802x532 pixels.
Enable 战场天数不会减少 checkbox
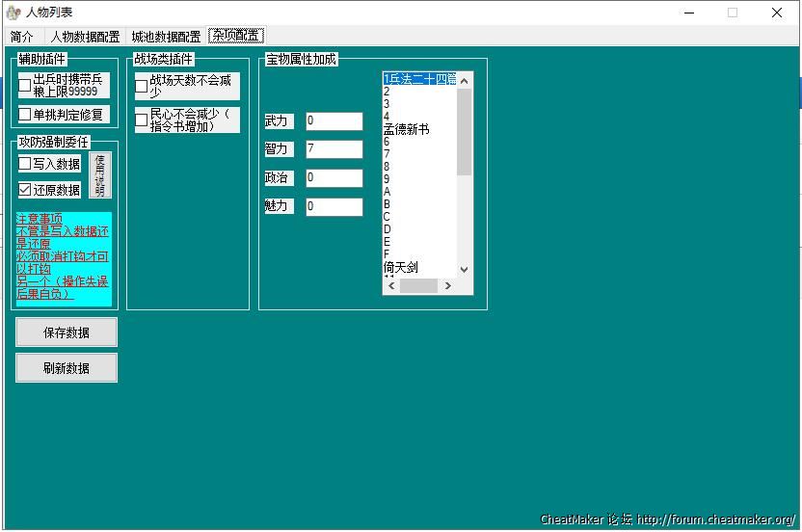tap(142, 87)
